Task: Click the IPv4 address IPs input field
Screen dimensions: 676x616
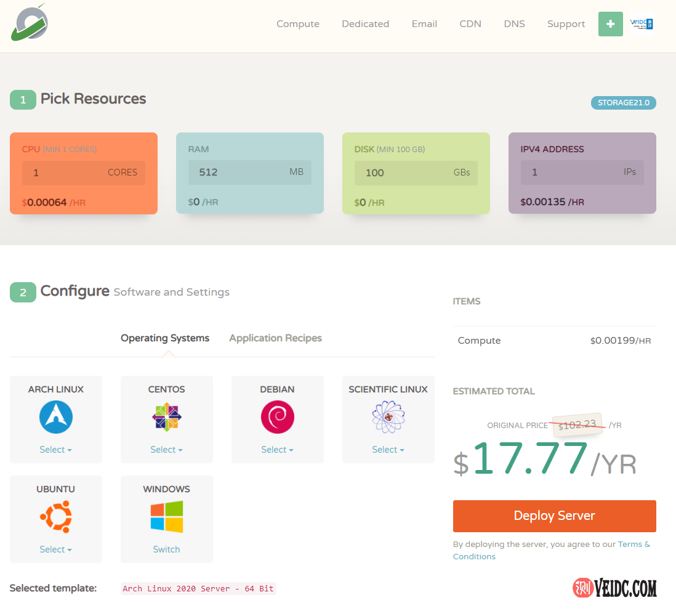Action: coord(582,172)
